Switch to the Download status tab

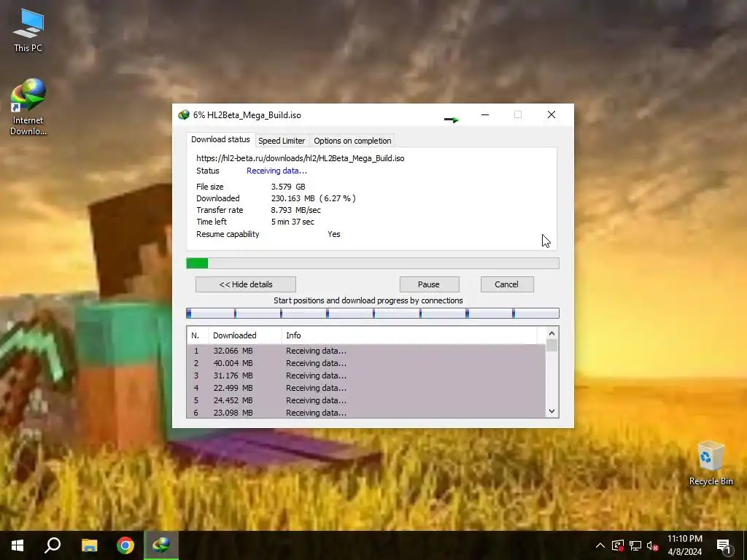pyautogui.click(x=220, y=139)
